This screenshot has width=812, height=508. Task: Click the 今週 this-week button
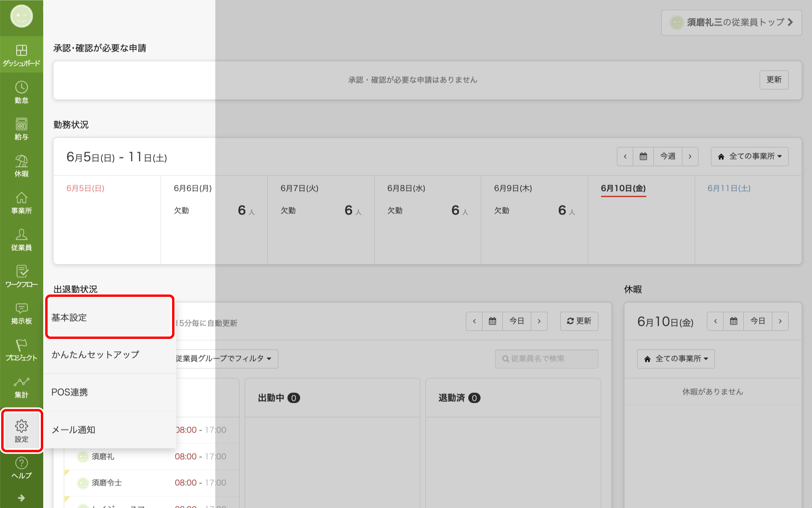tap(668, 156)
